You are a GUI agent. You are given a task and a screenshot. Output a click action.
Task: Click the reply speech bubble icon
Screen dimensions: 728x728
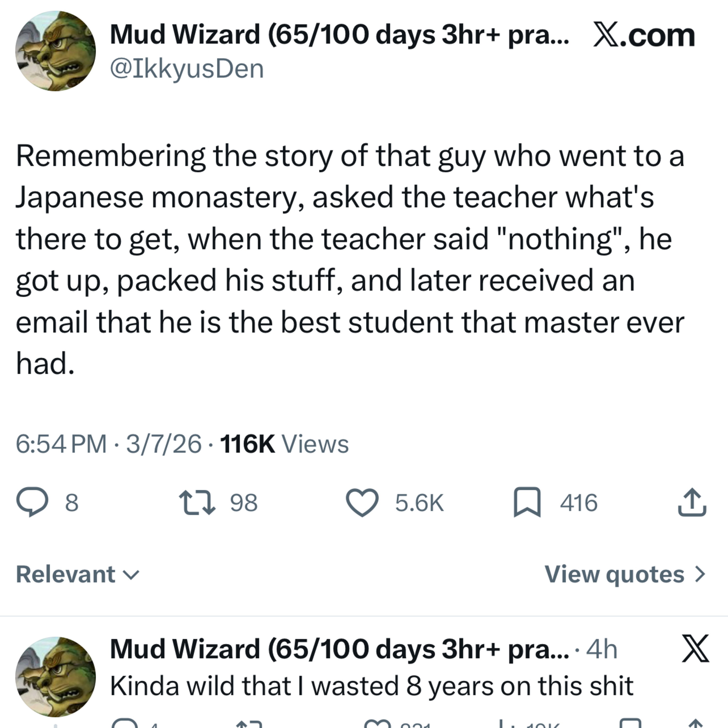coord(33,502)
